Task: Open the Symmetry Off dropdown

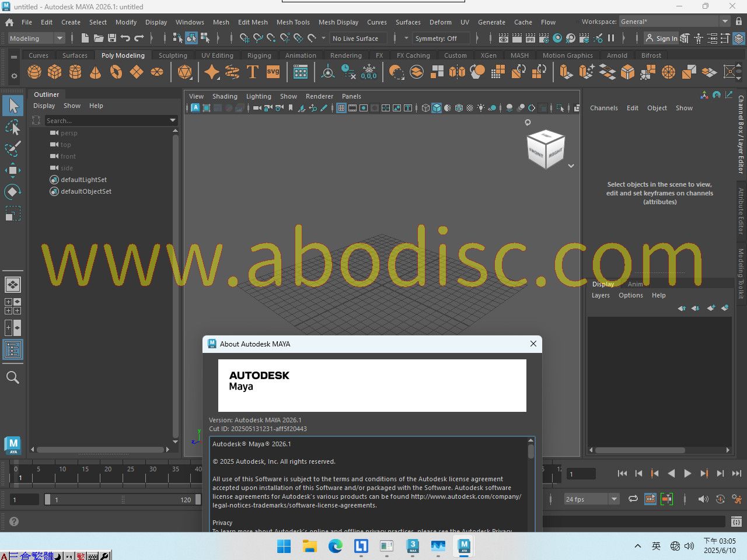Action: (x=442, y=38)
